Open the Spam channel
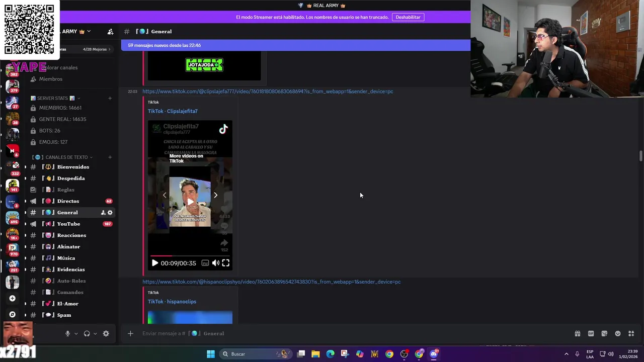The width and height of the screenshot is (644, 362). (x=71, y=315)
